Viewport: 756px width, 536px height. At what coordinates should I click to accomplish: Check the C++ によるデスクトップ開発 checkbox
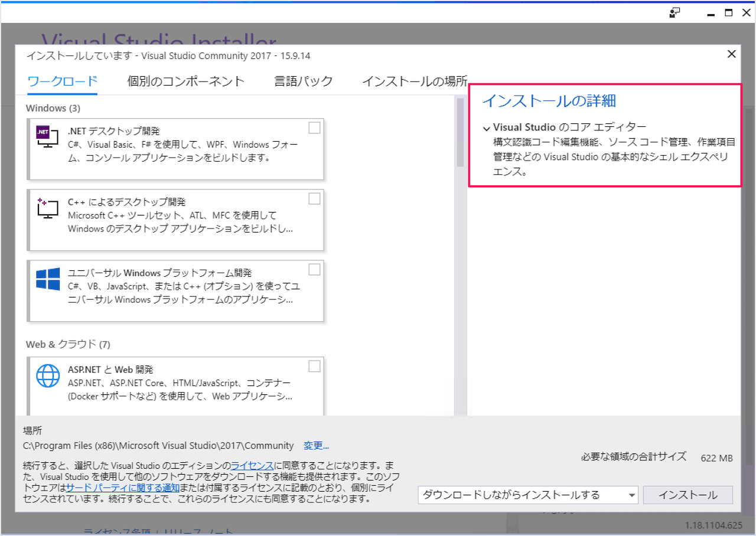point(315,198)
